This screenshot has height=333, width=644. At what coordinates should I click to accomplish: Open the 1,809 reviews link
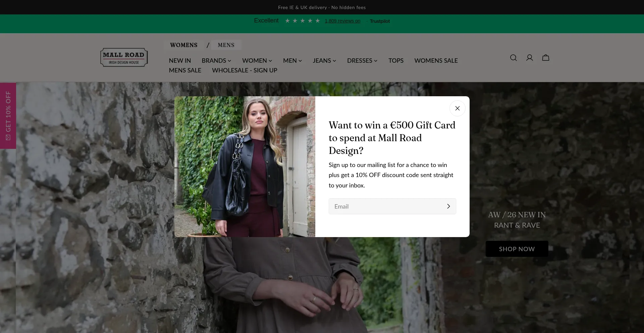(342, 21)
